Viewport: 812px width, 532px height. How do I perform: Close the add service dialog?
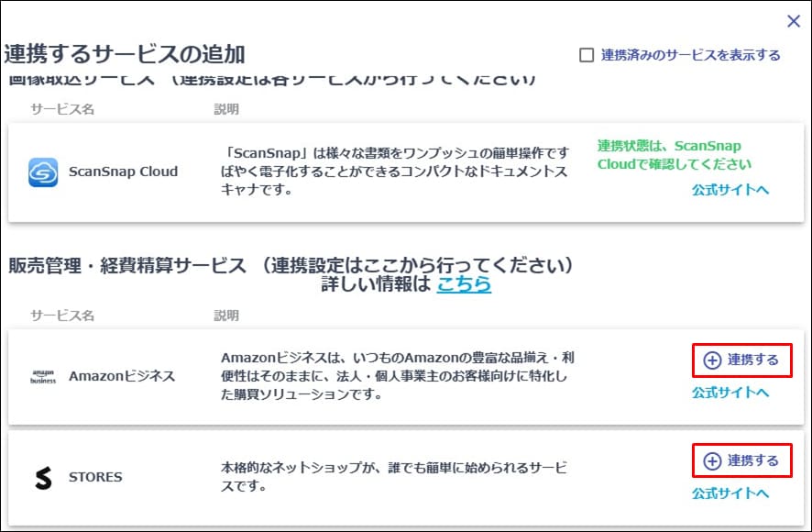pyautogui.click(x=794, y=21)
